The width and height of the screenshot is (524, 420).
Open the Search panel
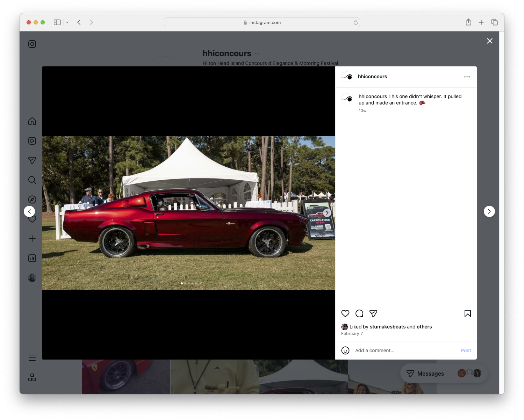pos(32,180)
